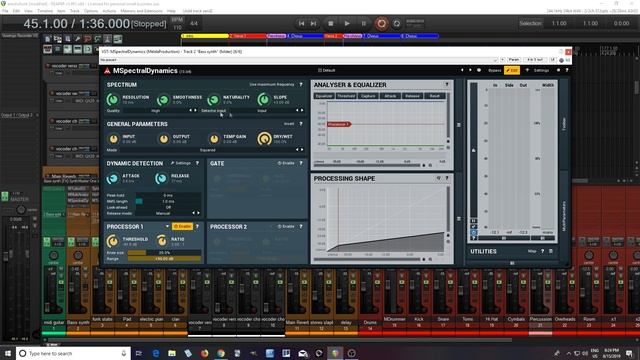The height and width of the screenshot is (360, 640).
Task: Enable Processor 2
Action: pos(286,226)
